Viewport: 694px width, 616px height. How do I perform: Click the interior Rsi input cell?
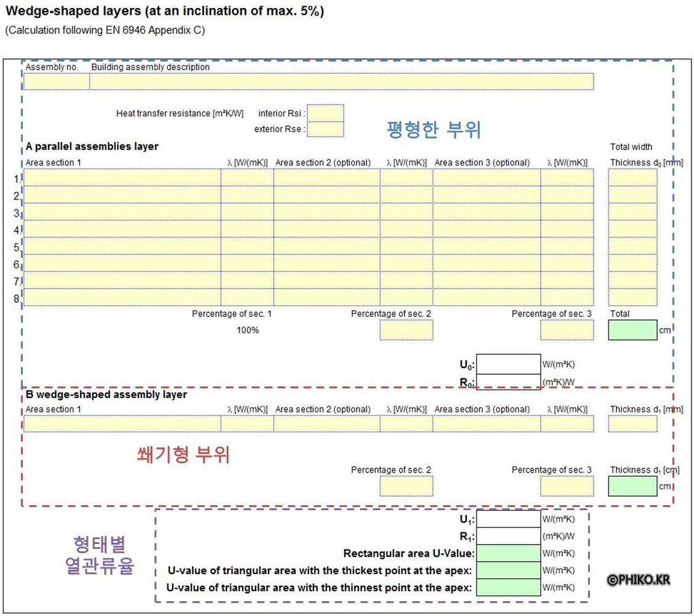click(x=325, y=113)
